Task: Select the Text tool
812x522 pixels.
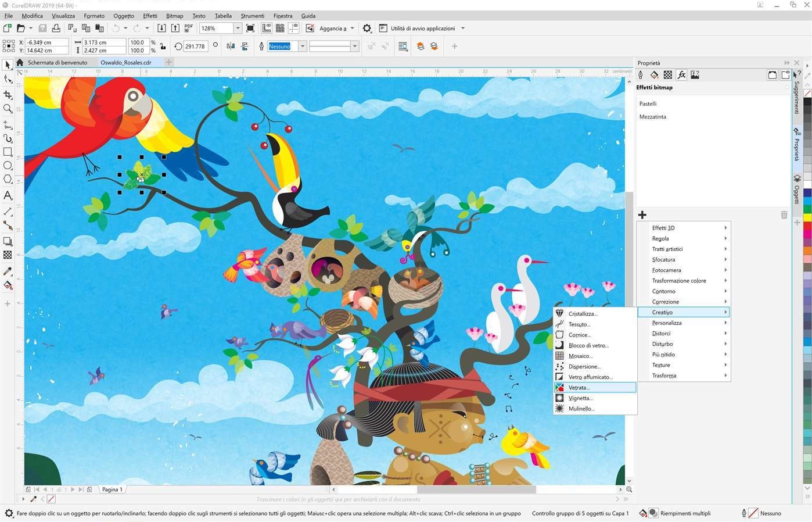Action: point(8,196)
